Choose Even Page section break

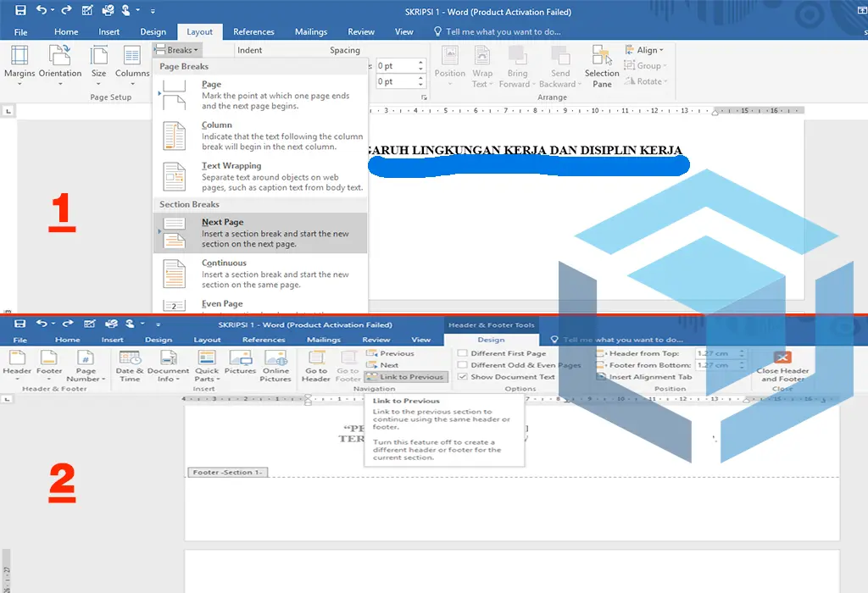tap(260, 304)
